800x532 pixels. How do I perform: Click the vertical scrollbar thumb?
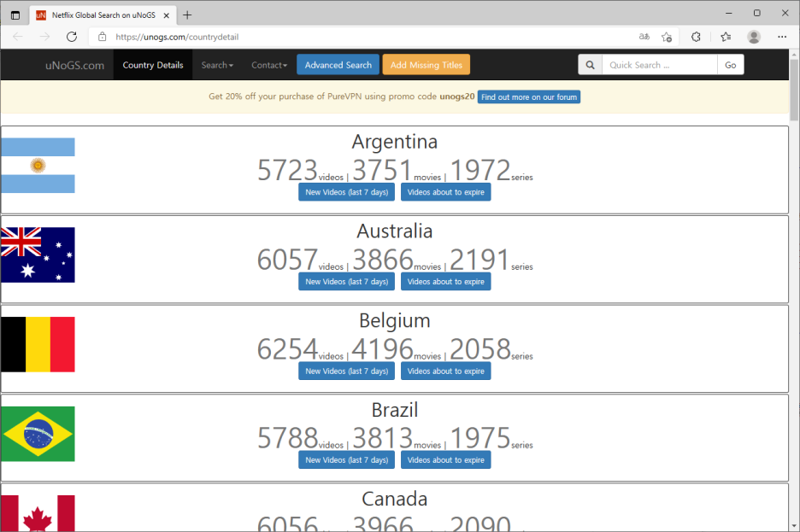[x=794, y=90]
